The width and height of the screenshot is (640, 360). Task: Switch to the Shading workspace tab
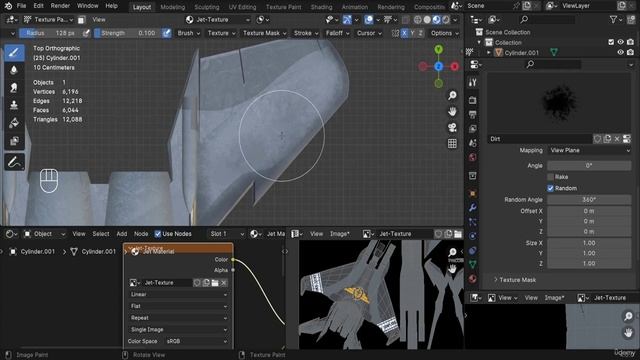321,7
